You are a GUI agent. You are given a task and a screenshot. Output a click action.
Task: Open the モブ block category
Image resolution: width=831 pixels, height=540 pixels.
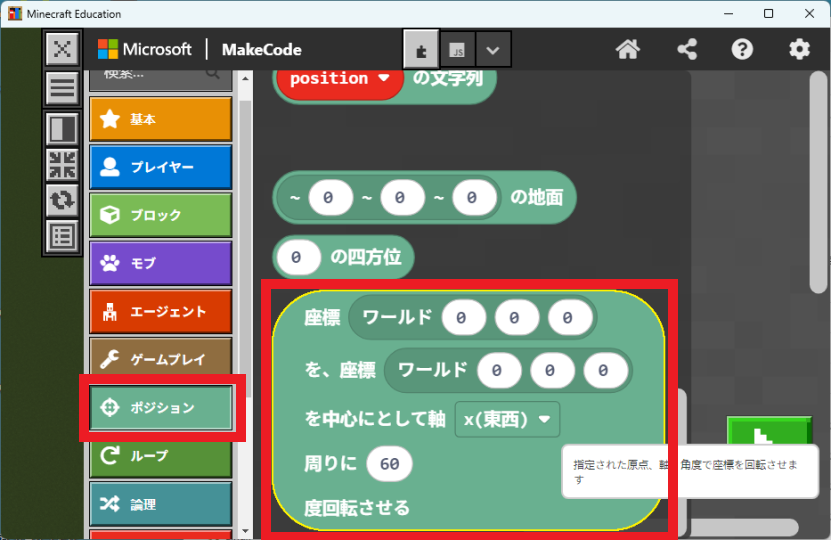[x=161, y=263]
